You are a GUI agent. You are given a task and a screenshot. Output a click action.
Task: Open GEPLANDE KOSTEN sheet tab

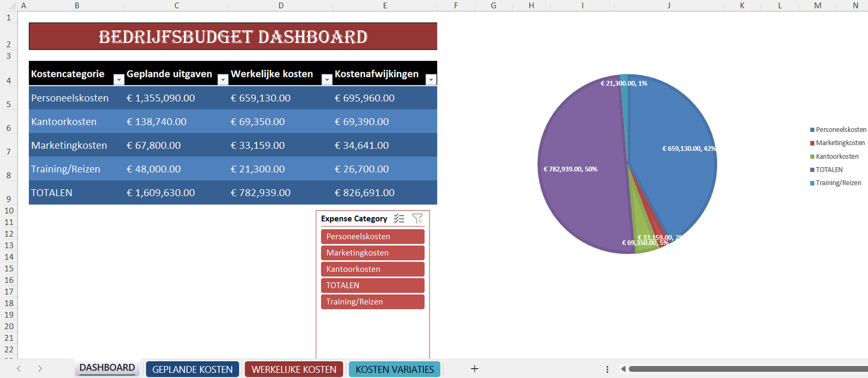point(192,369)
